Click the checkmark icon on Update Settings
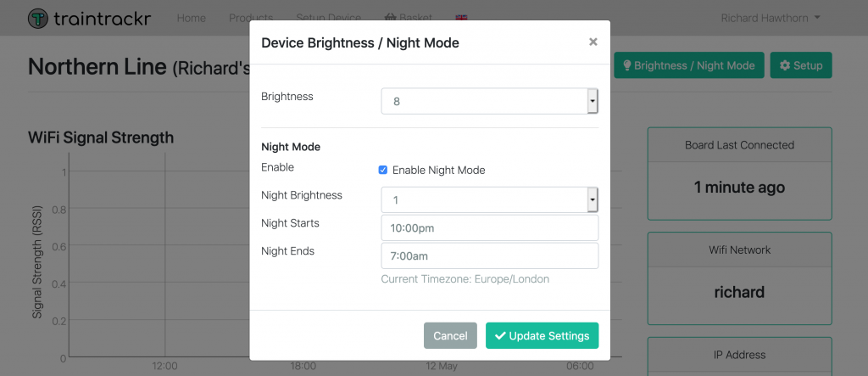This screenshot has height=376, width=868. point(500,335)
